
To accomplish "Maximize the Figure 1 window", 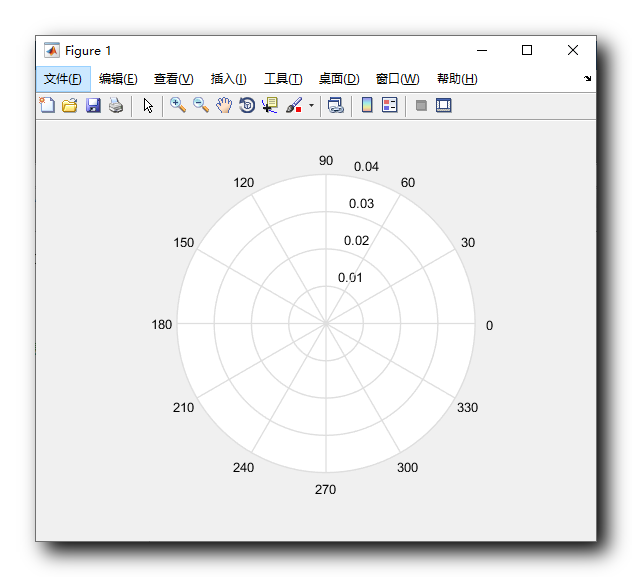I will click(x=526, y=50).
